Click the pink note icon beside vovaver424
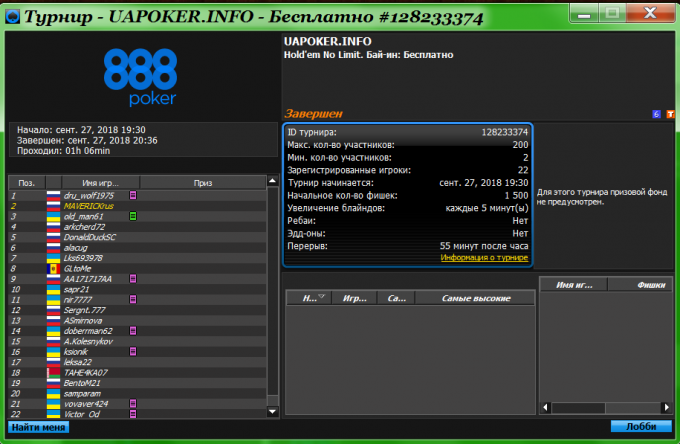680x444 pixels. 133,403
